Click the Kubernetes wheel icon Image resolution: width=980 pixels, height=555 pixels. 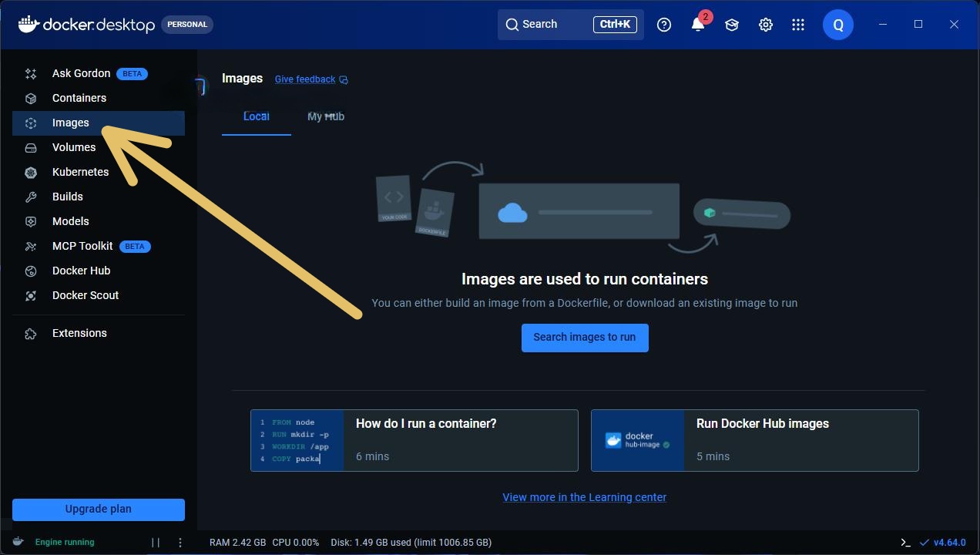31,173
